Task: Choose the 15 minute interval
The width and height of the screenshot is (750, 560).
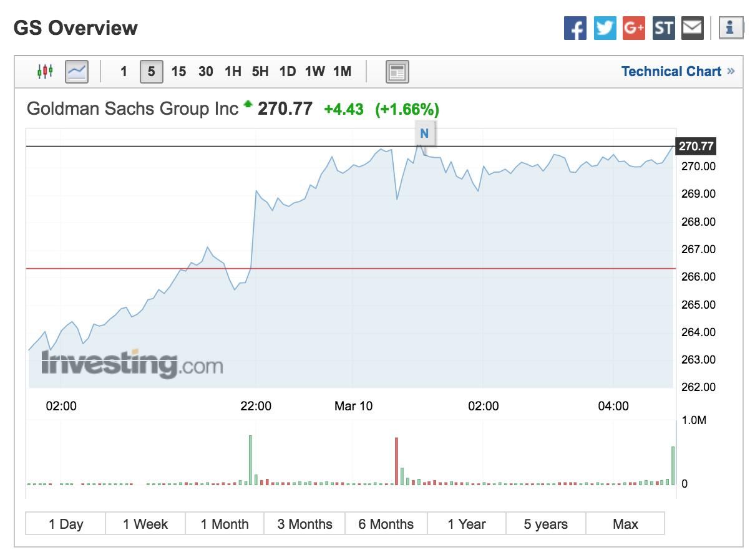Action: tap(178, 72)
